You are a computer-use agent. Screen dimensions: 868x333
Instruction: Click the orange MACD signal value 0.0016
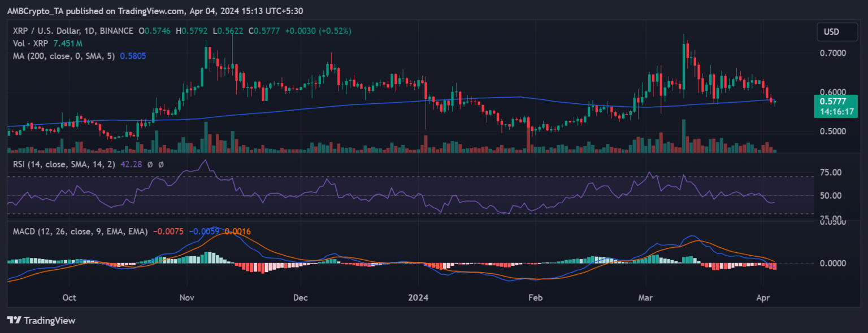coord(238,231)
